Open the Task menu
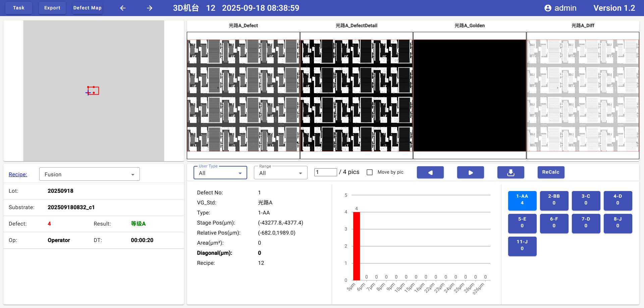The image size is (644, 308). tap(19, 8)
